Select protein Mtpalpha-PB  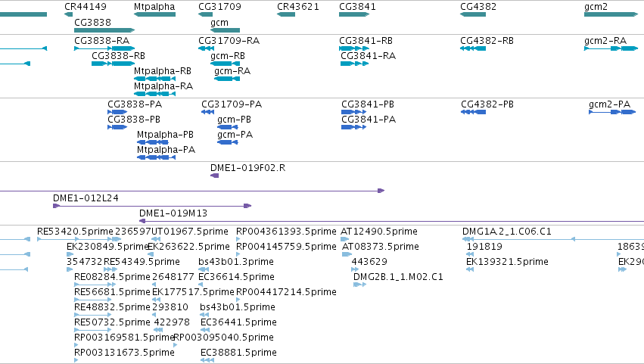165,135
